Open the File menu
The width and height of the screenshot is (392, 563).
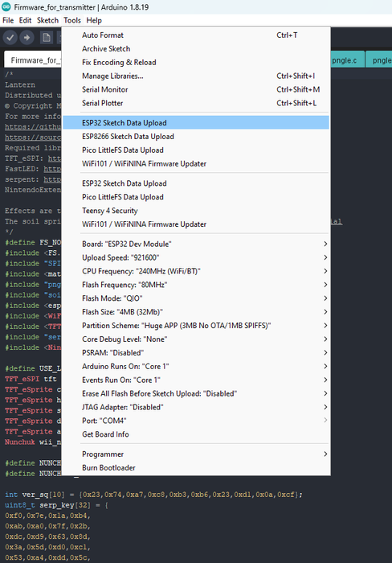[x=8, y=20]
